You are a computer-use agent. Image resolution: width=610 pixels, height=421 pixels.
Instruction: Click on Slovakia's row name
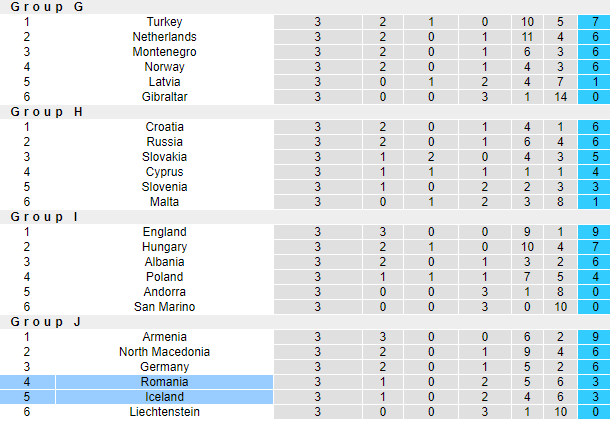[x=164, y=157]
